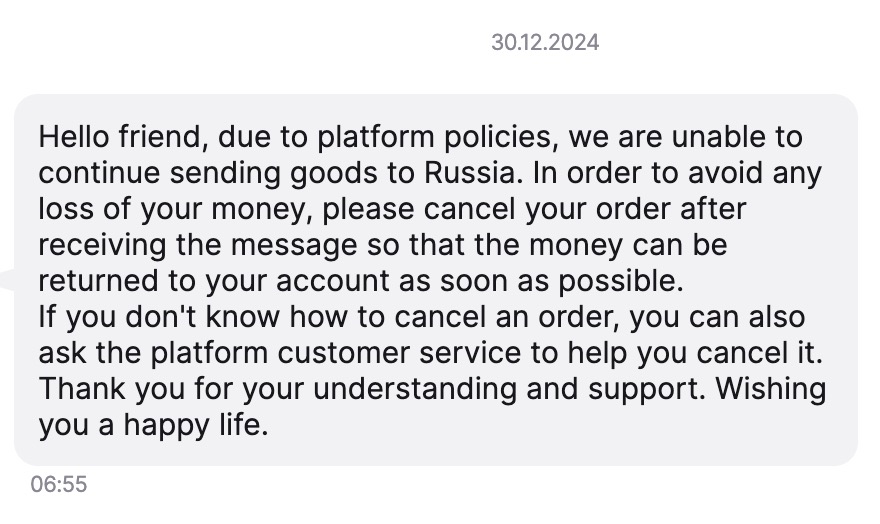Click the 06:55 message timestamp
This screenshot has height=524, width=880.
click(59, 484)
